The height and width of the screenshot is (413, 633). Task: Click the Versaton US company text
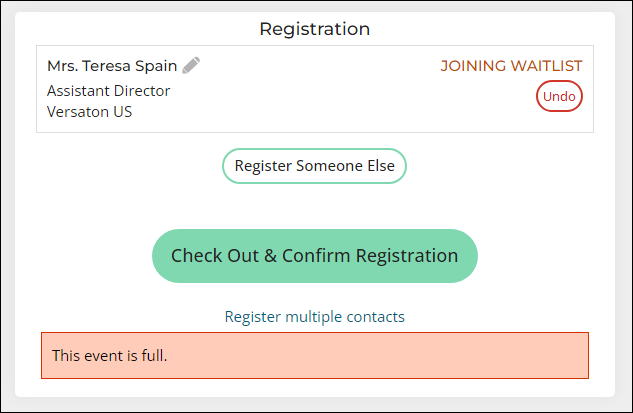click(89, 112)
